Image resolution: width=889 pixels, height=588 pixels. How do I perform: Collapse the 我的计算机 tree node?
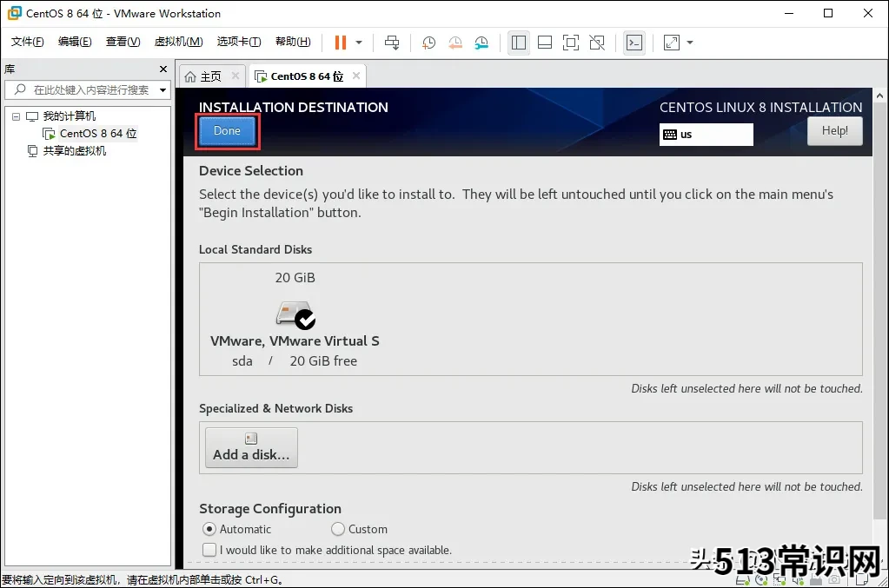pyautogui.click(x=16, y=116)
